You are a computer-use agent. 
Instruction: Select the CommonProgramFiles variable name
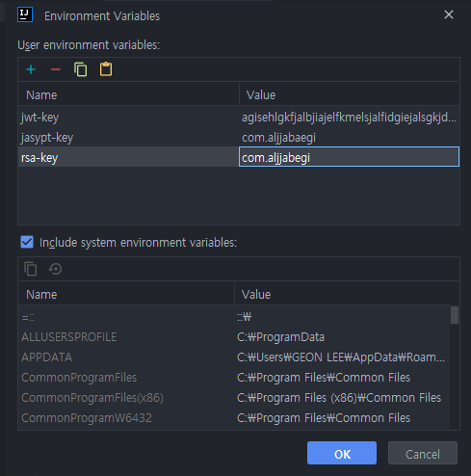(79, 378)
